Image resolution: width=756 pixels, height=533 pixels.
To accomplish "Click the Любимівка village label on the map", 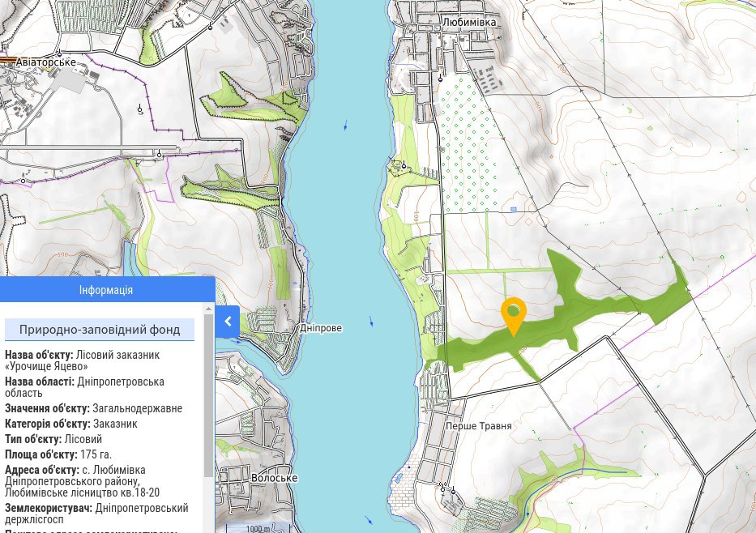I will 469,22.
